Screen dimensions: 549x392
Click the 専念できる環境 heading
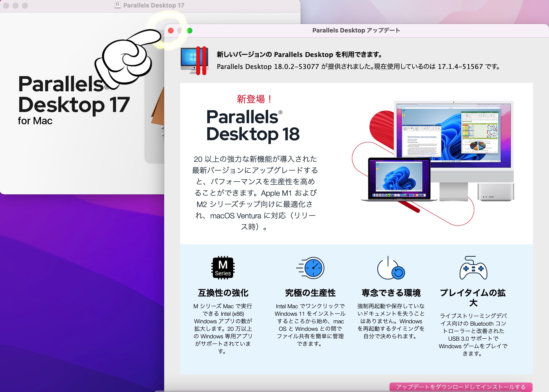tap(391, 293)
